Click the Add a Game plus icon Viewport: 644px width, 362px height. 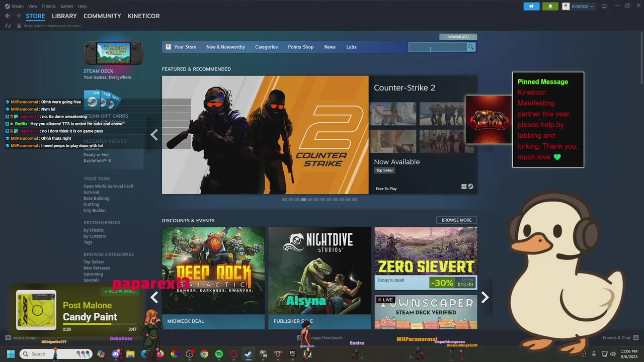(8, 337)
